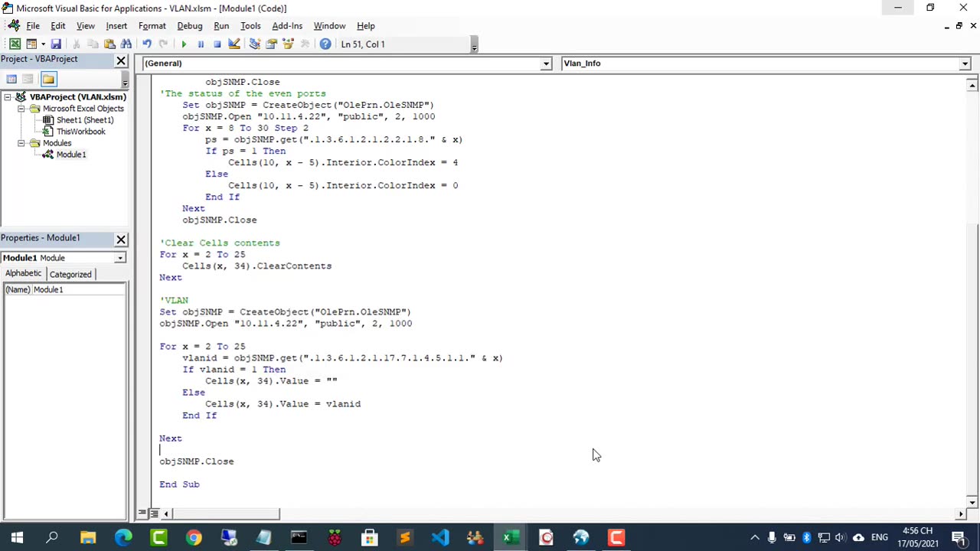Open the Add-Ins menu
The image size is (980, 551).
pos(287,26)
